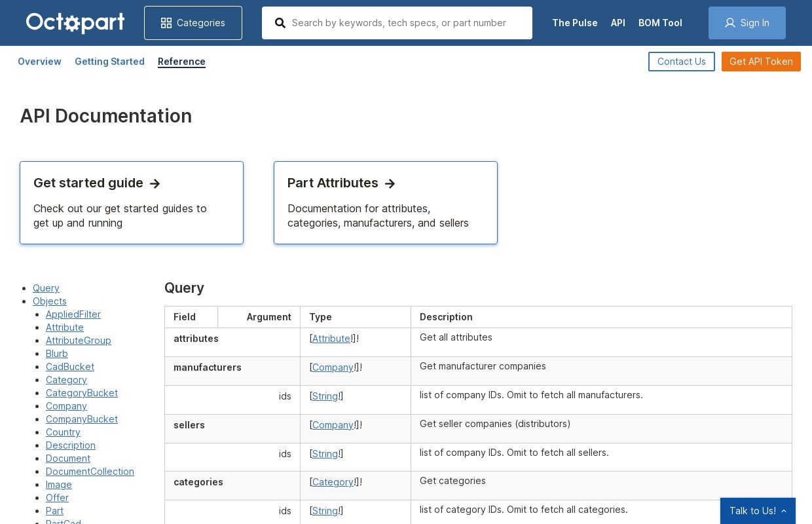Open Offer sidebar link
Viewport: 812px width, 524px height.
pos(57,498)
